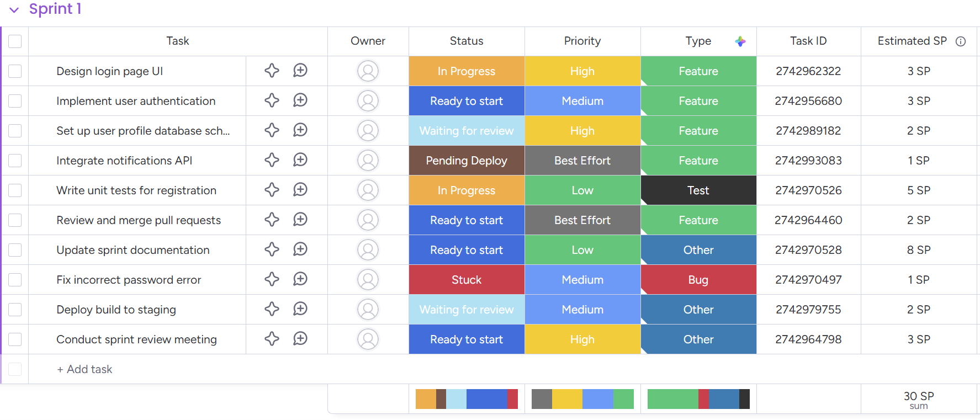Click the sparkle icon beside Write unit tests
Image resolution: width=980 pixels, height=420 pixels.
(272, 190)
